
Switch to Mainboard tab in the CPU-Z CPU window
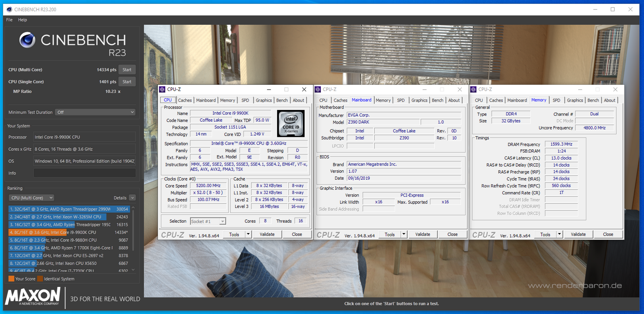click(x=206, y=100)
